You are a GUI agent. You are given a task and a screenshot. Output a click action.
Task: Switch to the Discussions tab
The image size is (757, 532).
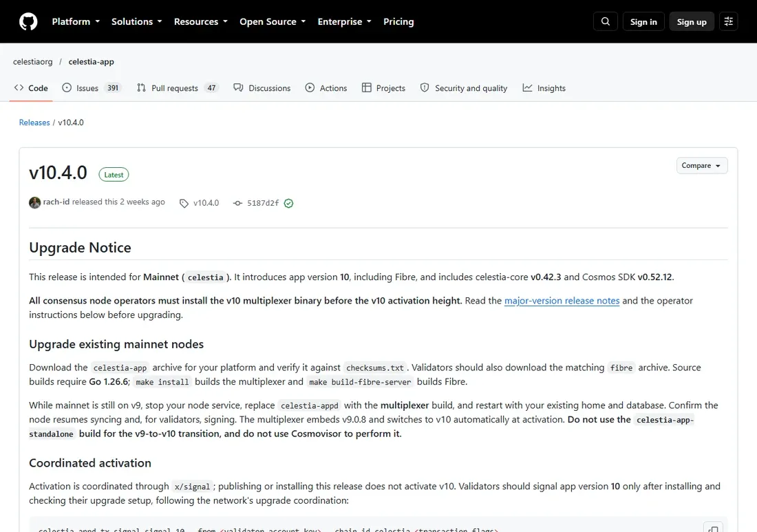pos(262,88)
